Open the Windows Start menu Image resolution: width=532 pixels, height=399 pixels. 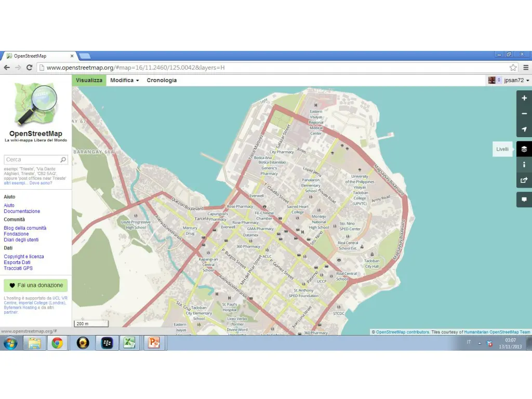tap(10, 343)
